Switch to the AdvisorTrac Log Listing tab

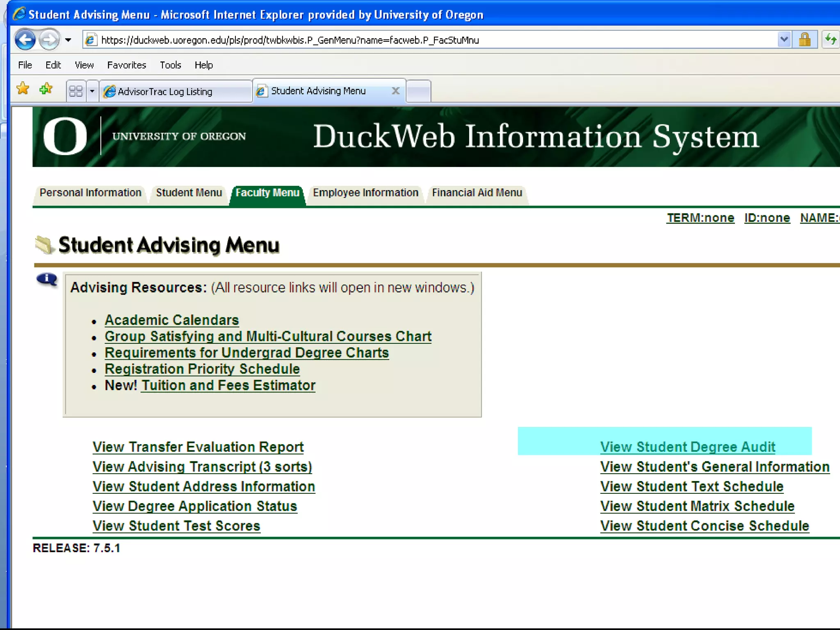pos(165,91)
